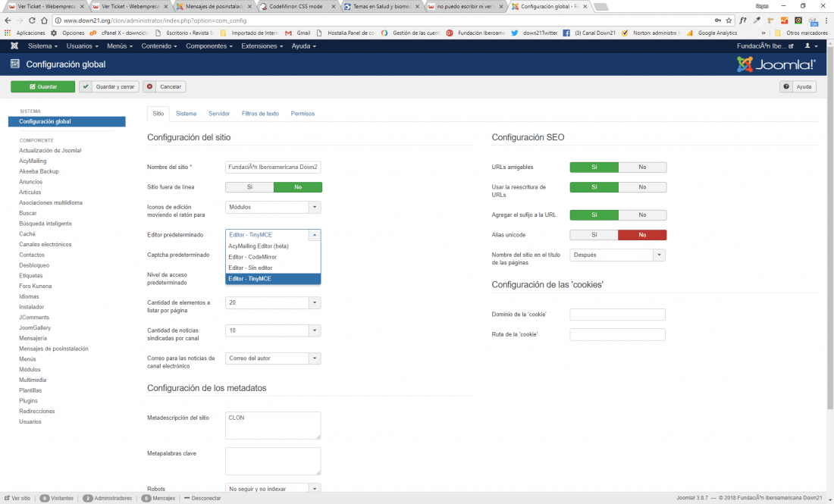The image size is (834, 504).
Task: Click the site information icon in the address bar
Action: (58, 20)
